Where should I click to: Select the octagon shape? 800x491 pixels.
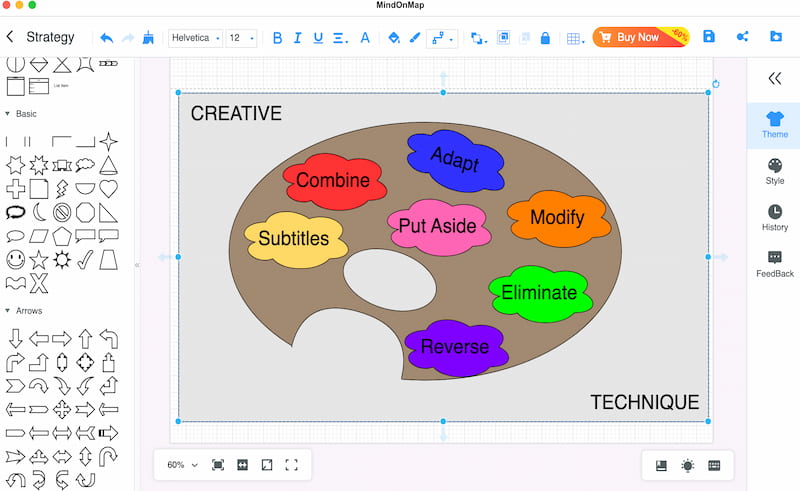(85, 212)
